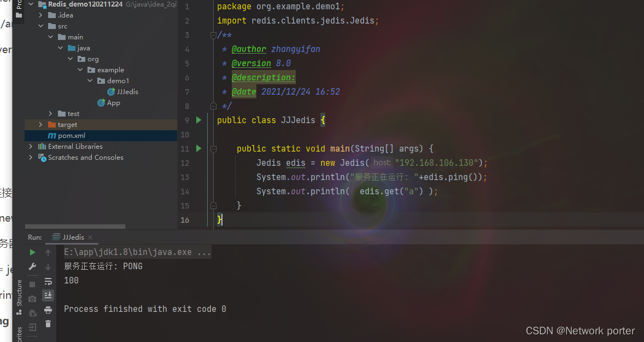644x342 pixels.
Task: Collapse the example package
Action: (x=80, y=70)
